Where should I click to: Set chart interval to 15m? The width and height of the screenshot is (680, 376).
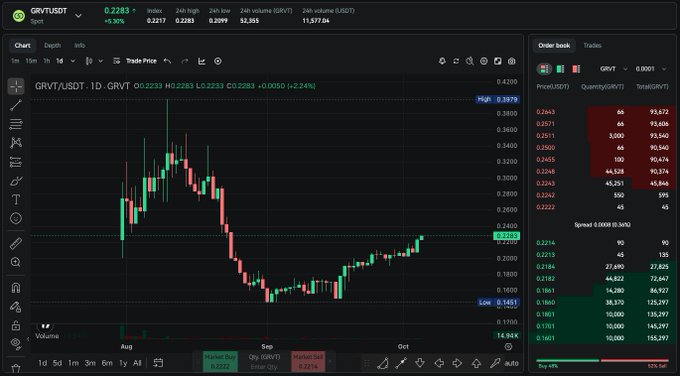(31, 61)
